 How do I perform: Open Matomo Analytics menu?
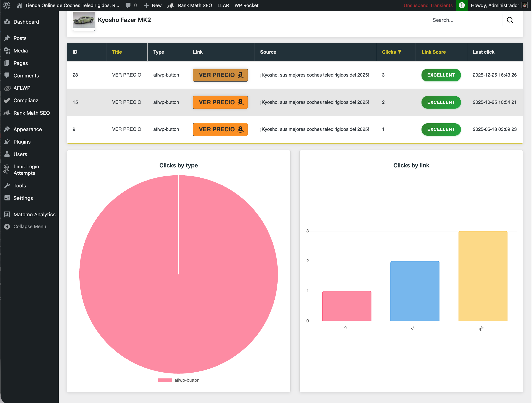pos(34,214)
